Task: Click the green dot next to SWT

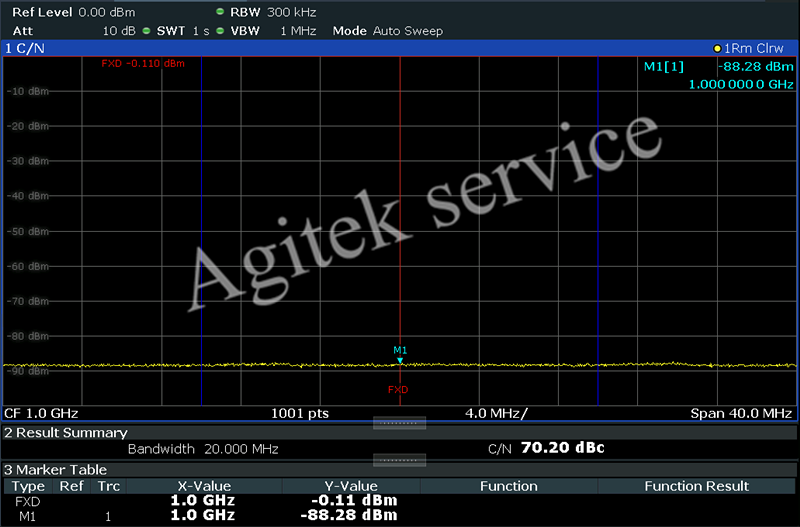Action: pyautogui.click(x=146, y=31)
